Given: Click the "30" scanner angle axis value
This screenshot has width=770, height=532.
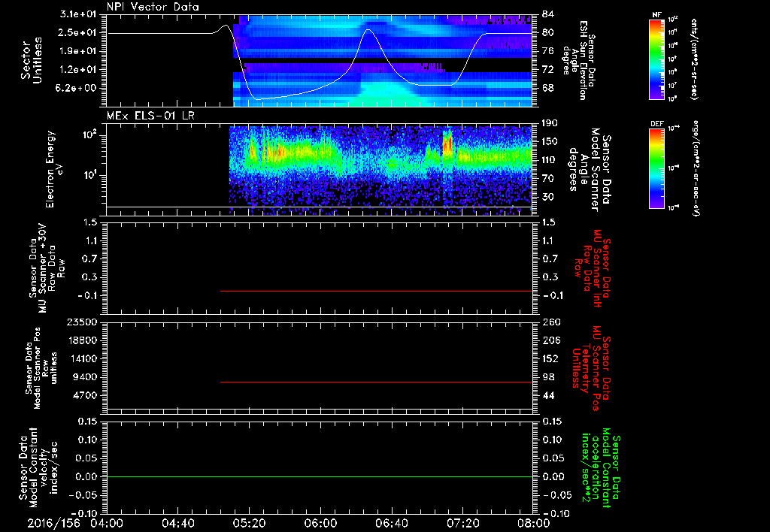Looking at the screenshot, I should 548,197.
